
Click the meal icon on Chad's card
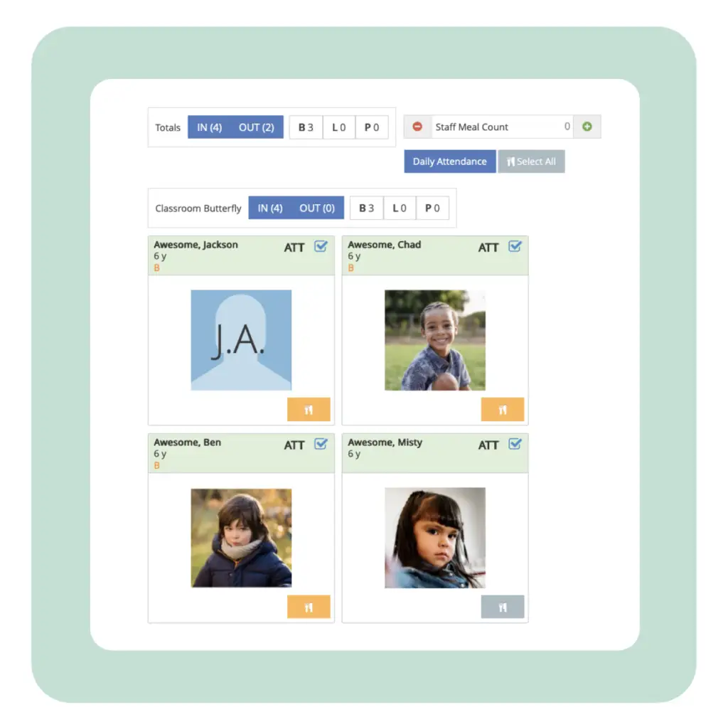tap(503, 409)
